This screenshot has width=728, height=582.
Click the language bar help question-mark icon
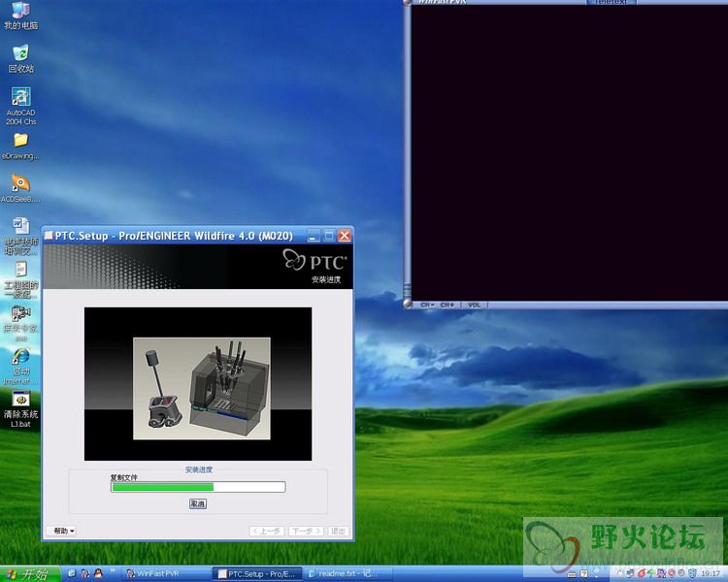coord(584,574)
